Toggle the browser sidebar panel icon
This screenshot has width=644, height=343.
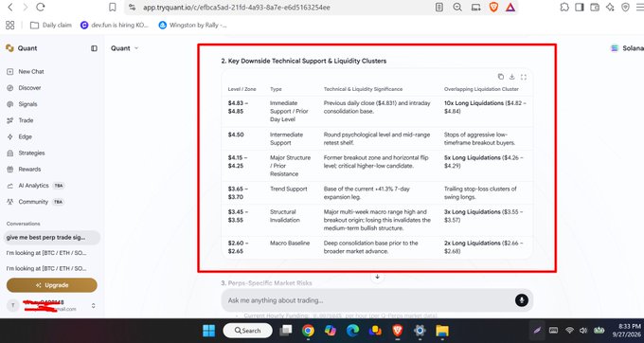pyautogui.click(x=579, y=7)
